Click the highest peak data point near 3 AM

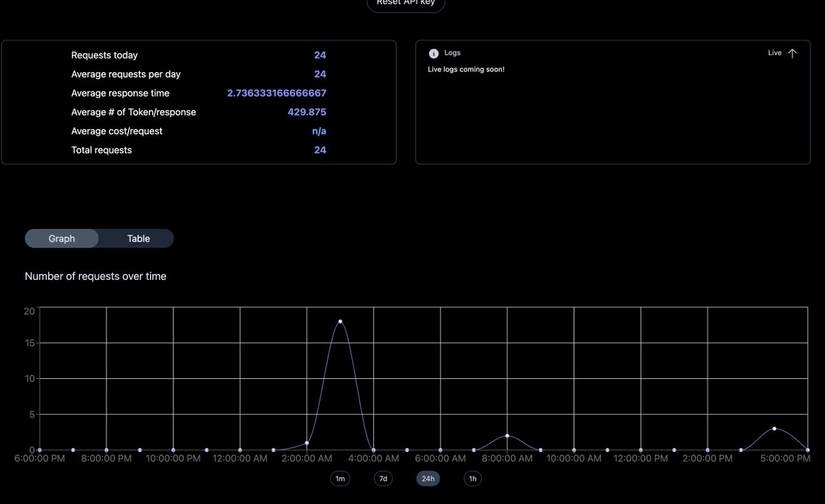[x=340, y=321]
